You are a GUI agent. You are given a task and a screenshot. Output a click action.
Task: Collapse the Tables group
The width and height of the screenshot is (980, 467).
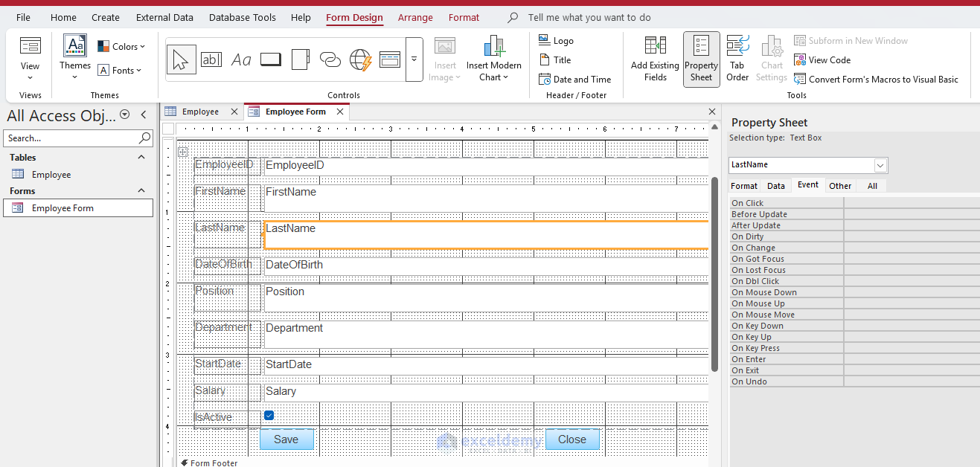coord(141,158)
